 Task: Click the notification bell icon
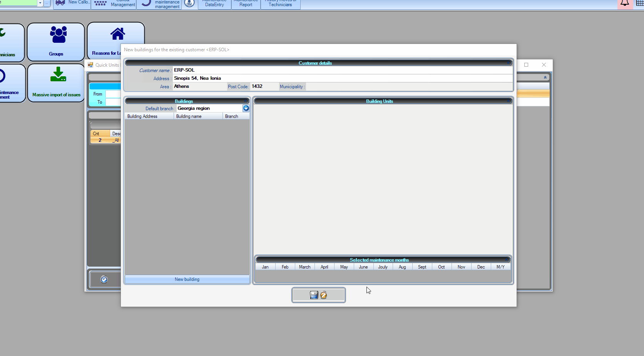click(625, 3)
